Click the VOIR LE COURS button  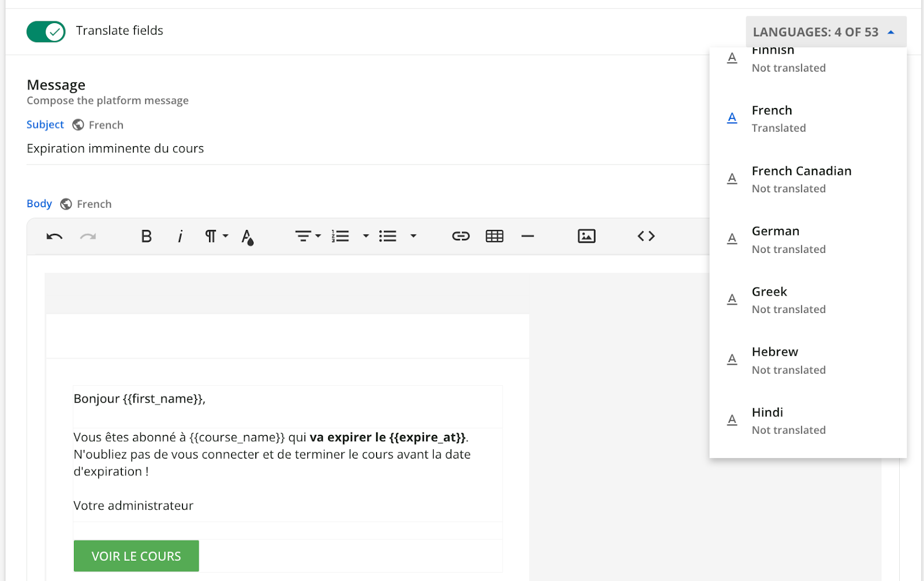click(x=136, y=556)
